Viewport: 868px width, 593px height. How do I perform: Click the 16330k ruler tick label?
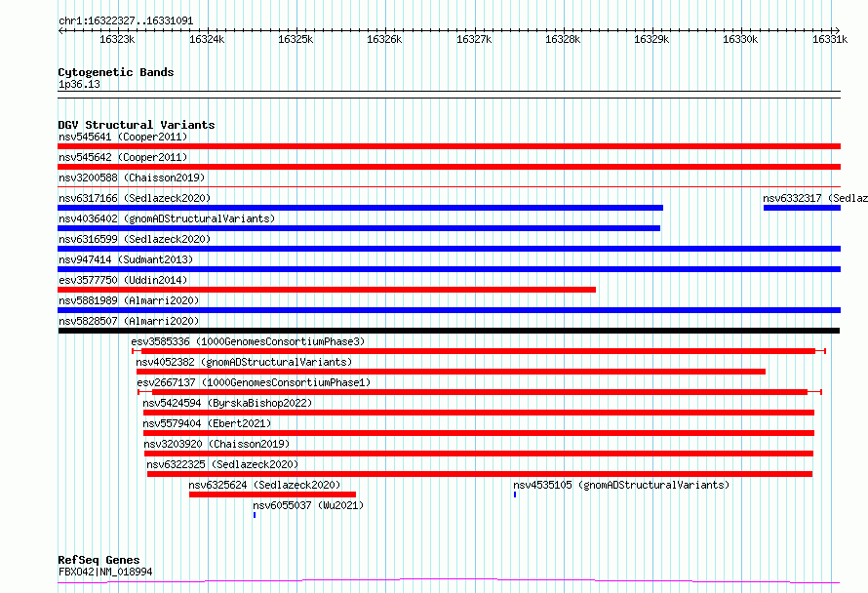740,39
